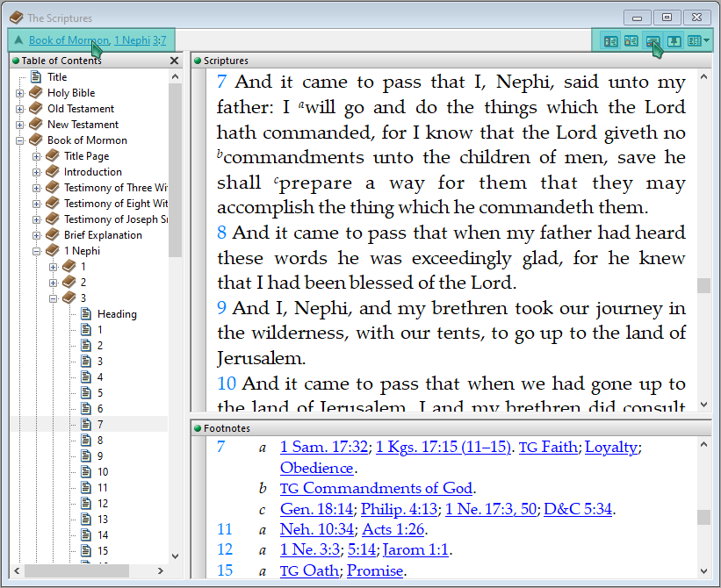This screenshot has height=588, width=721.
Task: Open the TG Commandments of God link
Action: 376,488
